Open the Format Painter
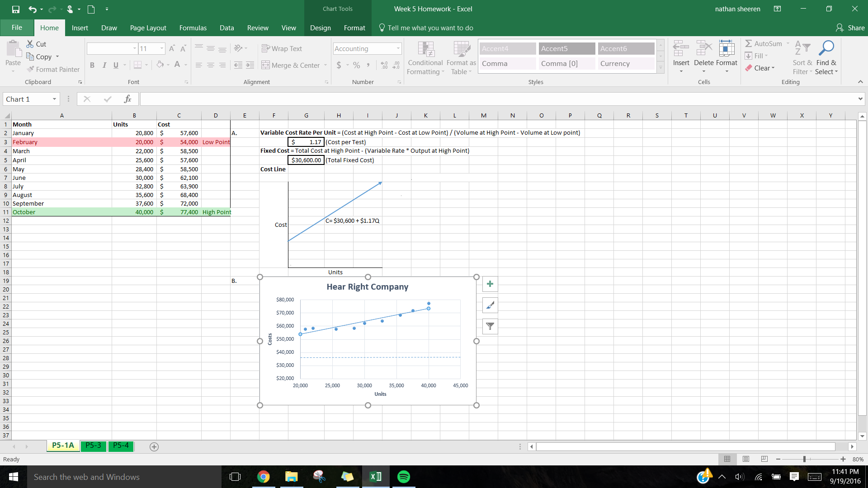The height and width of the screenshot is (488, 868). coord(53,69)
